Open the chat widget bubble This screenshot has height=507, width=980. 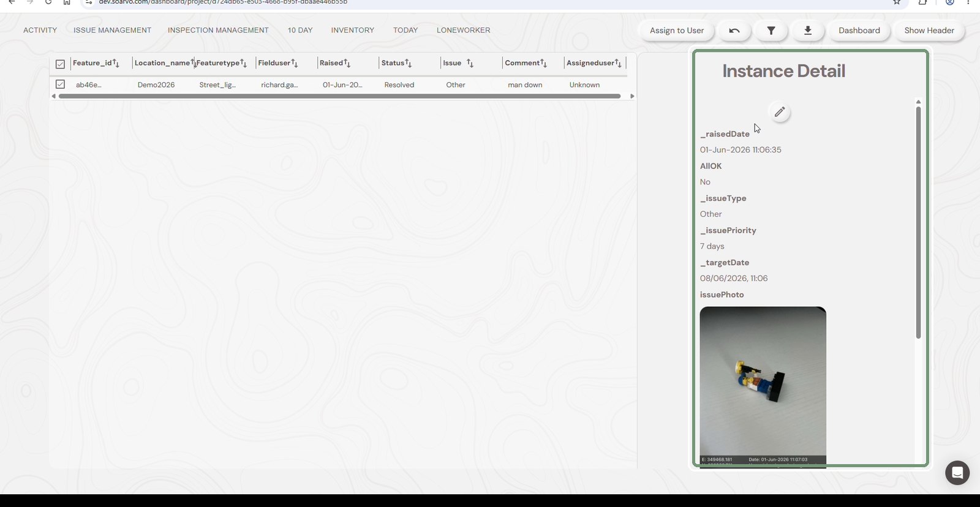(x=957, y=473)
